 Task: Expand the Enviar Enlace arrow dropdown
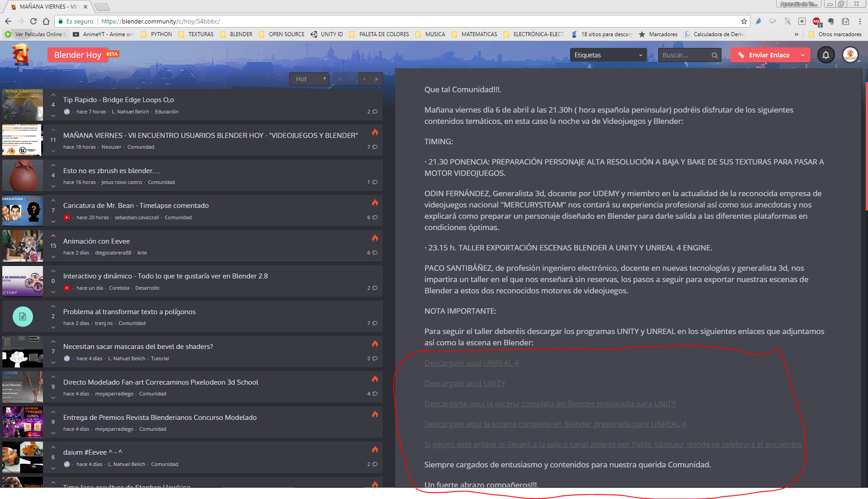tap(803, 55)
